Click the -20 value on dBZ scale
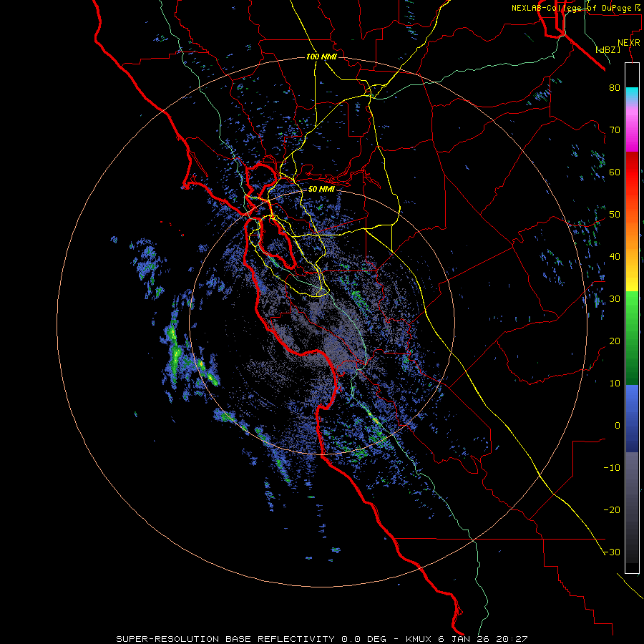 tap(612, 510)
